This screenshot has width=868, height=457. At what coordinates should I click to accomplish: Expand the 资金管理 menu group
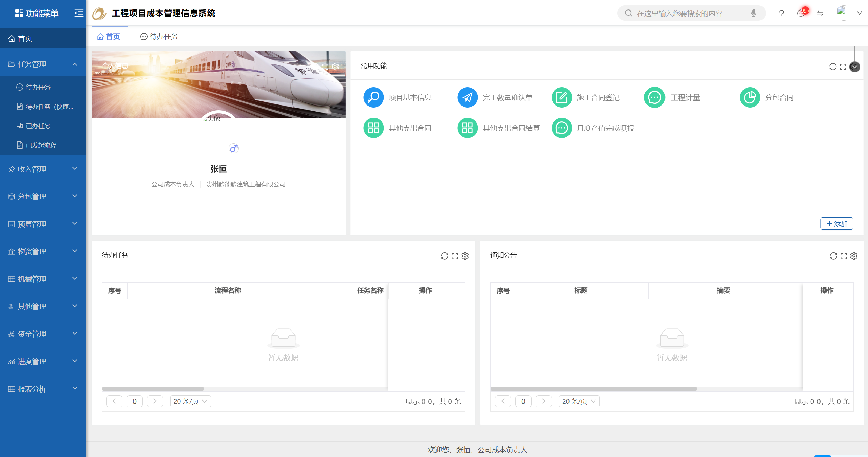click(x=43, y=334)
